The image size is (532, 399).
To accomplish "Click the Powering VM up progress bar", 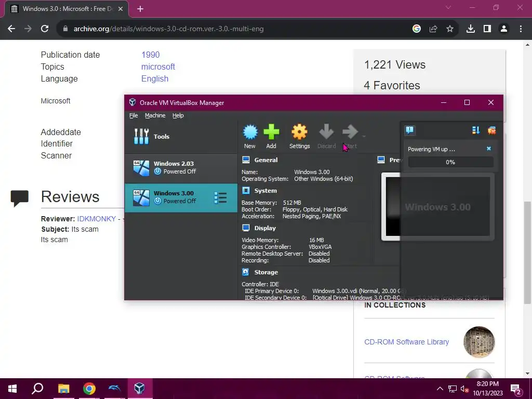I will coord(450,162).
